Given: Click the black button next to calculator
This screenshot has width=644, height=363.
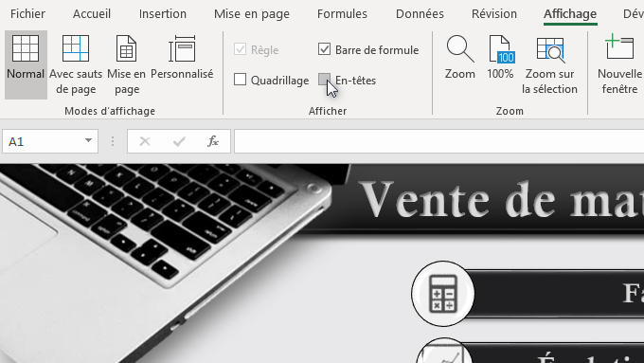Looking at the screenshot, I should pos(554,294).
